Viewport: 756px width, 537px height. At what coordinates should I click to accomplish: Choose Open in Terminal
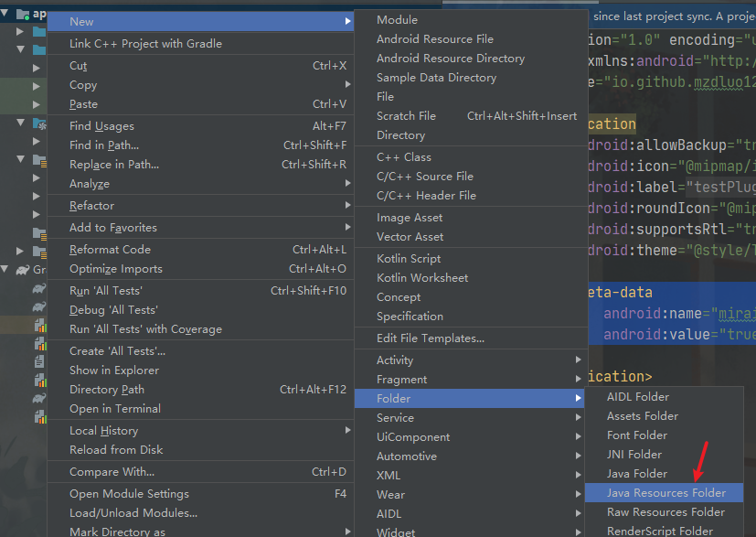pyautogui.click(x=114, y=409)
